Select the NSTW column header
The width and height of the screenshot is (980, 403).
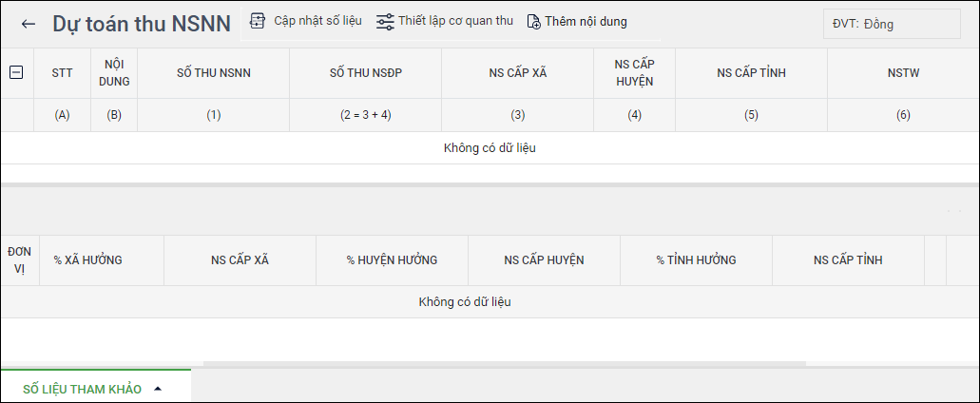[903, 72]
